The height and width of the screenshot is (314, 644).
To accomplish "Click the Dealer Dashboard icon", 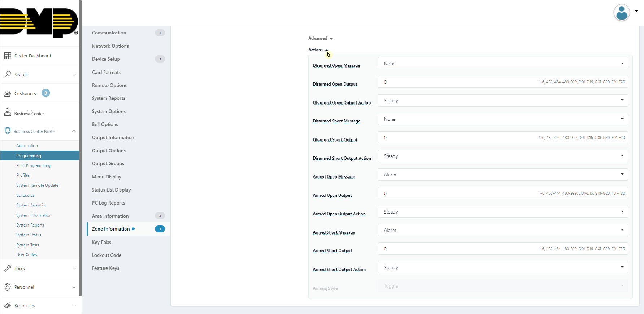I will click(x=8, y=56).
